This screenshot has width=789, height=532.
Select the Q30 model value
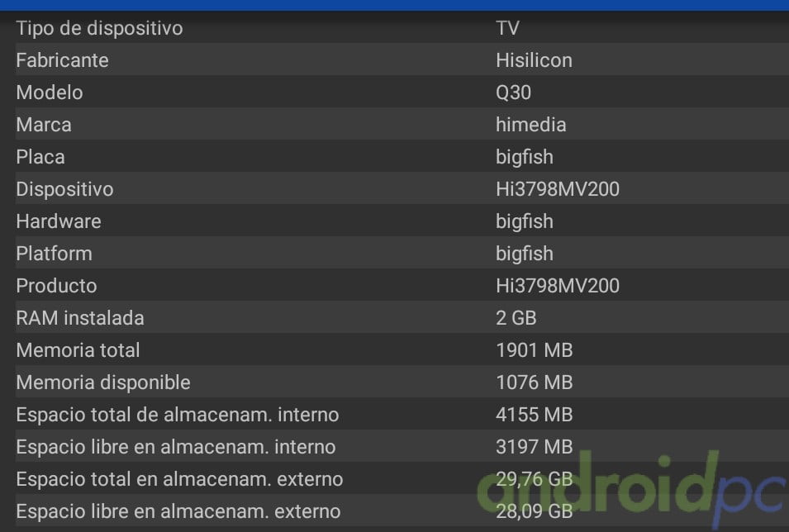pos(513,93)
